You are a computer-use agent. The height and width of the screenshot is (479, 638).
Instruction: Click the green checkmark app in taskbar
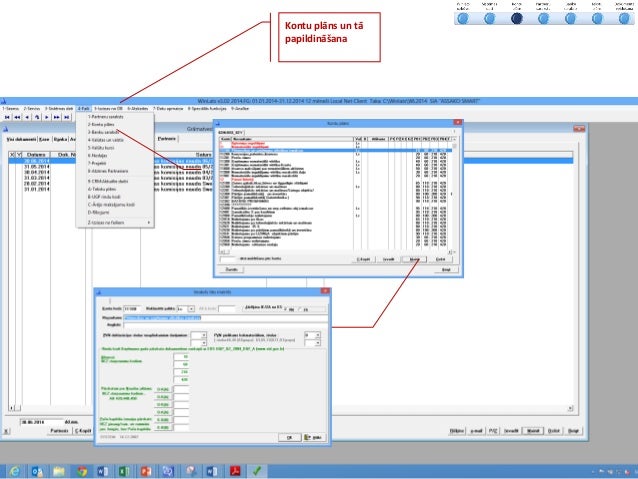(257, 471)
